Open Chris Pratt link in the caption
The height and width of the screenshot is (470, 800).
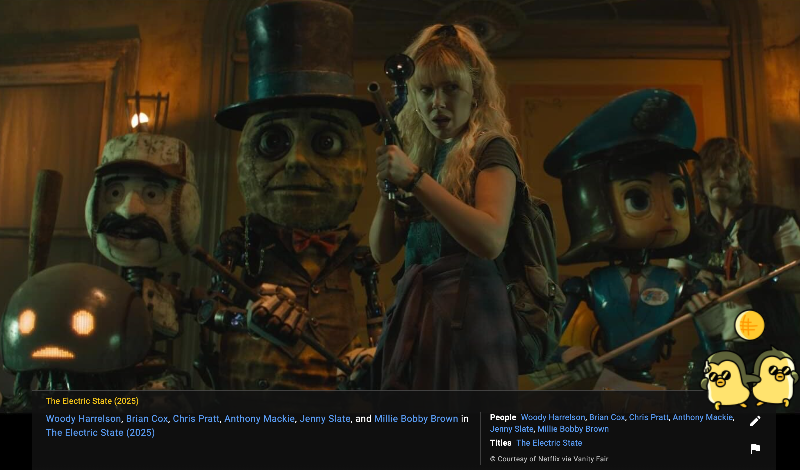[196, 419]
